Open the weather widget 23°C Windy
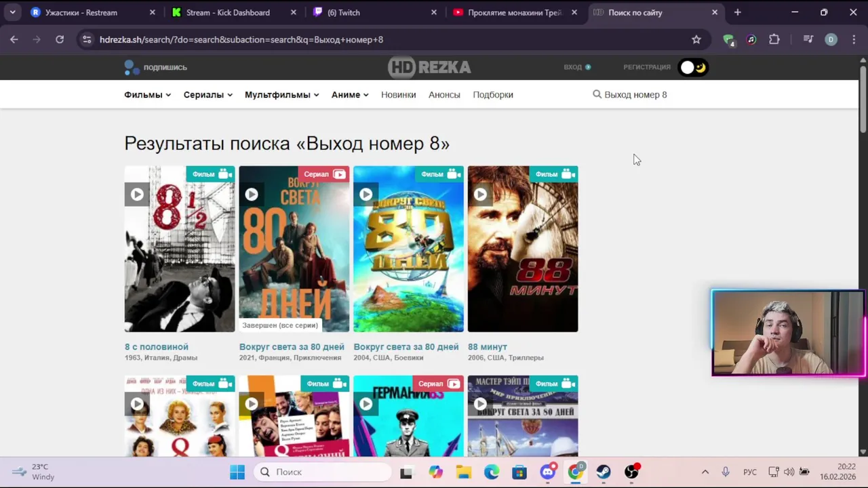 [x=34, y=472]
